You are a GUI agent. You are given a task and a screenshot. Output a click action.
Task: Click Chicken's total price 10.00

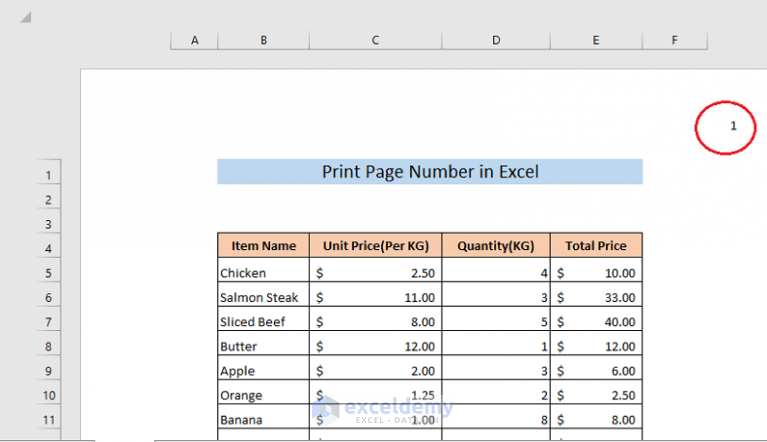click(596, 270)
